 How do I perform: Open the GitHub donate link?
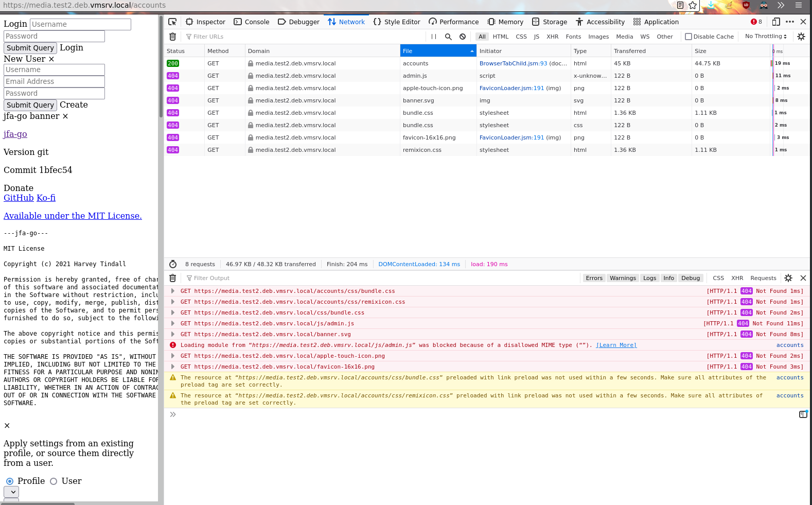(19, 198)
